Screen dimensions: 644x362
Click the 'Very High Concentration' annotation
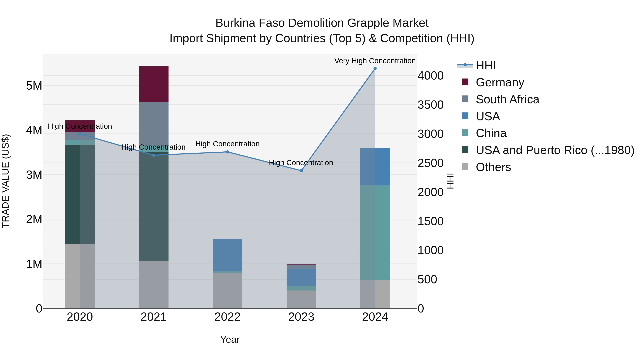[x=375, y=61]
